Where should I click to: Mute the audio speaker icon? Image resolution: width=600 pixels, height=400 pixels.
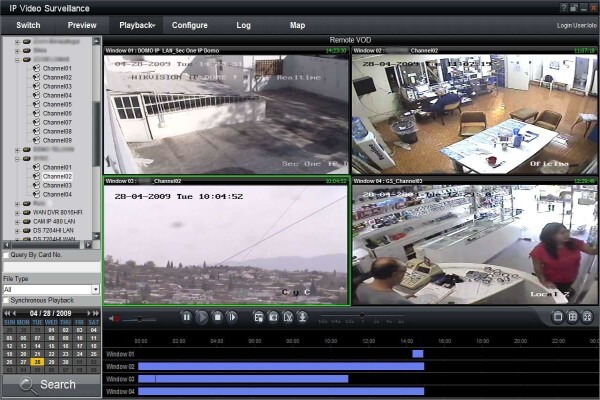point(114,318)
